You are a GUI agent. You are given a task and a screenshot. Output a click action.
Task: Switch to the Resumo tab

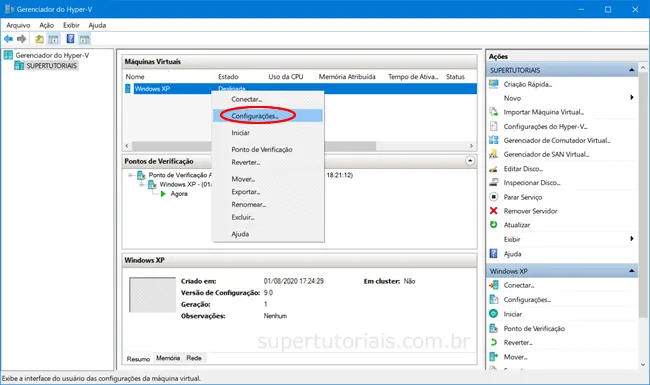pos(138,358)
